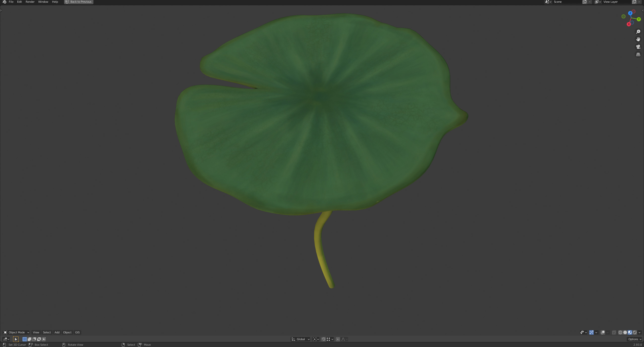Screen dimensions: 644x347
Task: Open the Render menu
Action: (x=30, y=2)
